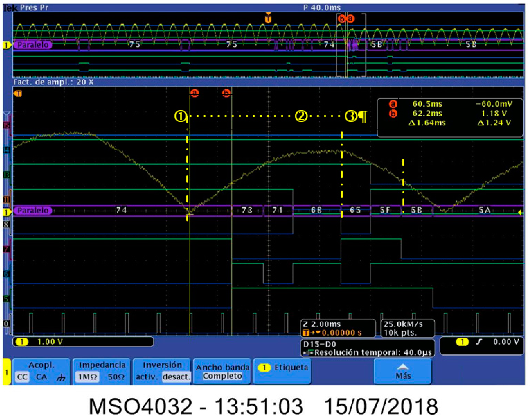Select 50Ω impedance option
Image resolution: width=532 pixels, height=419 pixels.
coord(116,377)
